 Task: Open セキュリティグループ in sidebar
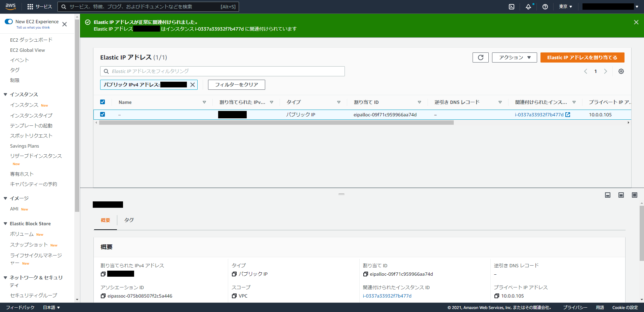[34, 295]
